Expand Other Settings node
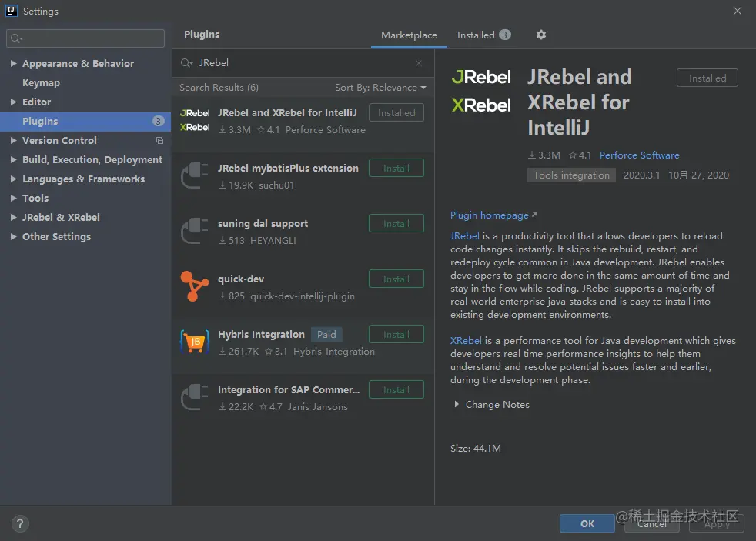 pyautogui.click(x=14, y=236)
